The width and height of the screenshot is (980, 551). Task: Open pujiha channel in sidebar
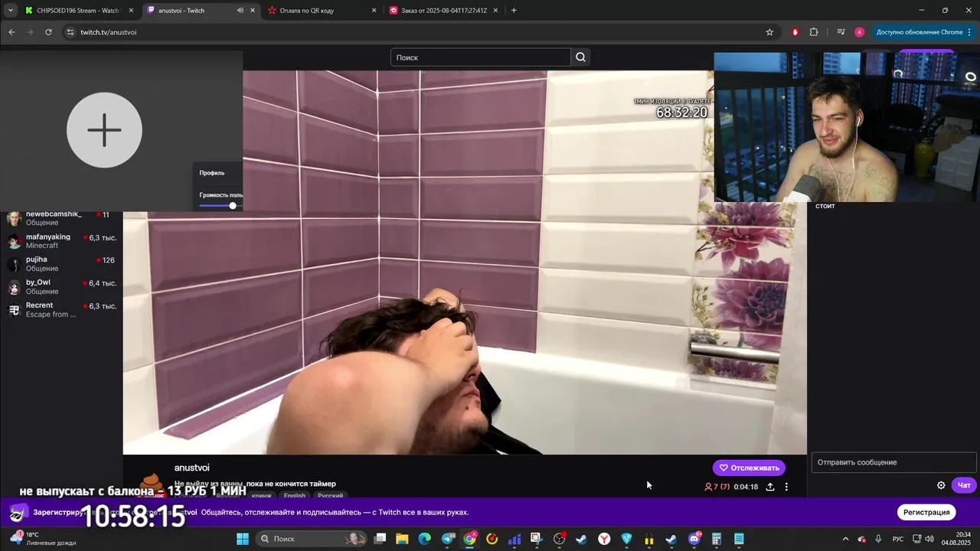[x=61, y=264]
